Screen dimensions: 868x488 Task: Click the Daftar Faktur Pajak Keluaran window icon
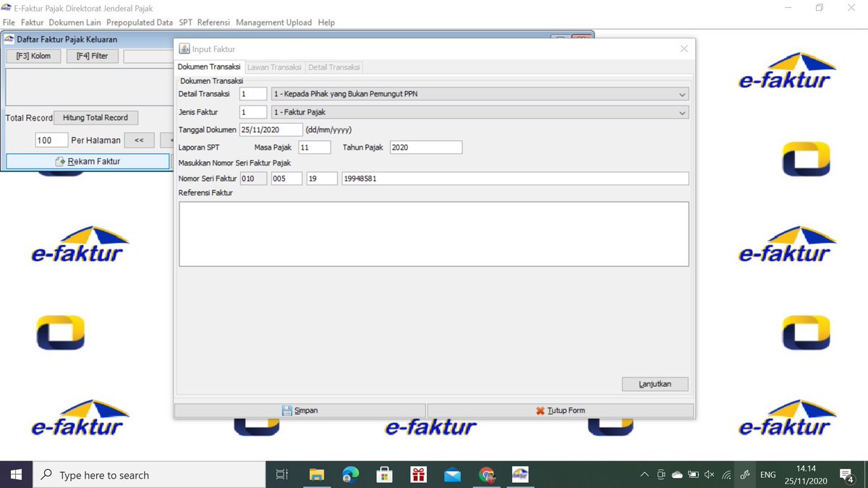9,39
